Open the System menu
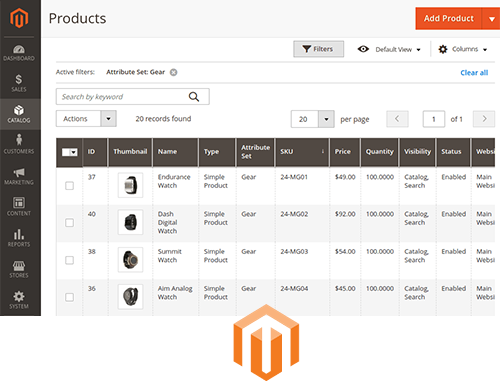Screen dimensions: 500x381 [19, 300]
